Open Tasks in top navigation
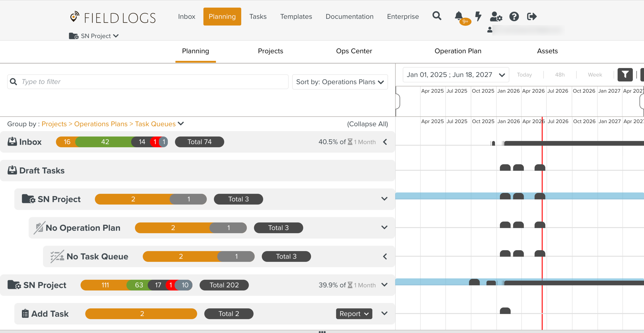 click(258, 16)
